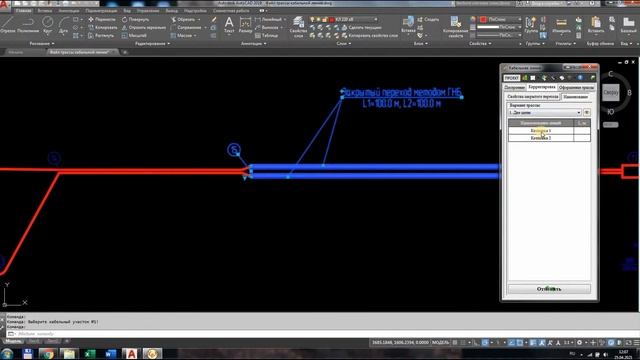
Task: Expand the Аннотации panel flyout
Action: pos(253,43)
